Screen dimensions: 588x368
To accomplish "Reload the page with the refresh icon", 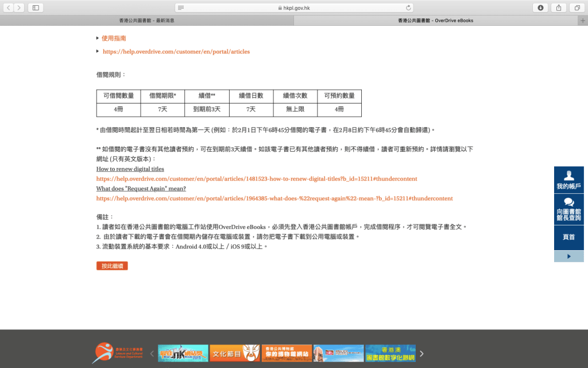I will pyautogui.click(x=408, y=7).
